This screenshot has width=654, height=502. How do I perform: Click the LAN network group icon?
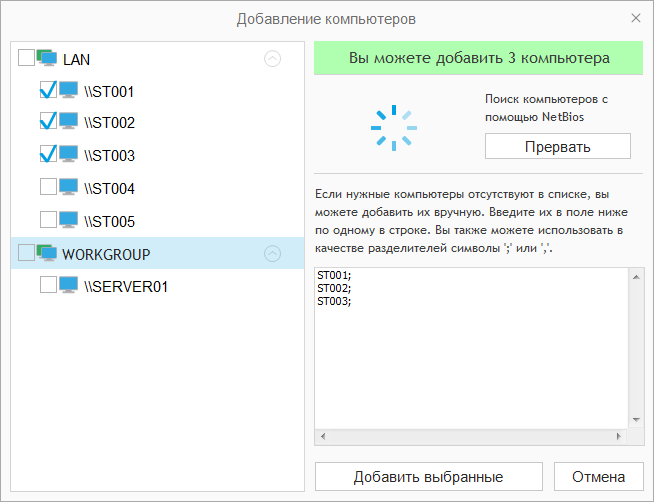pyautogui.click(x=47, y=59)
